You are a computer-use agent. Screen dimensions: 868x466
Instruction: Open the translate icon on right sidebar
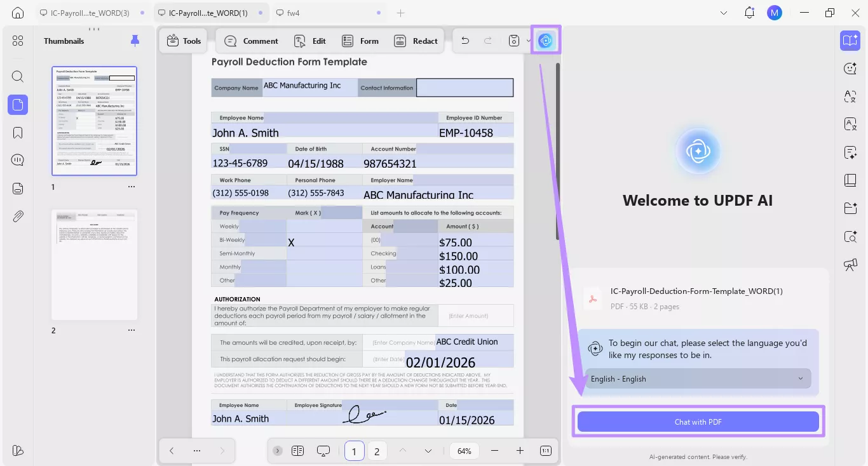point(850,97)
